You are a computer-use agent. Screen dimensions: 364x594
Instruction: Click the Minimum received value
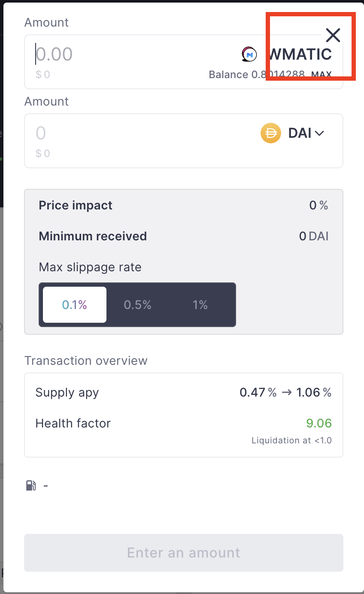[x=314, y=236]
